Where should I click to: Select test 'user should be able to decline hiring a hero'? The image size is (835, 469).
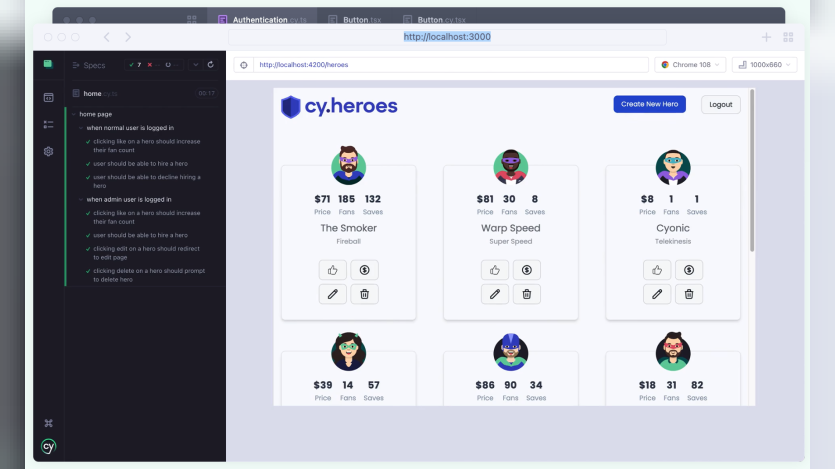pos(144,182)
